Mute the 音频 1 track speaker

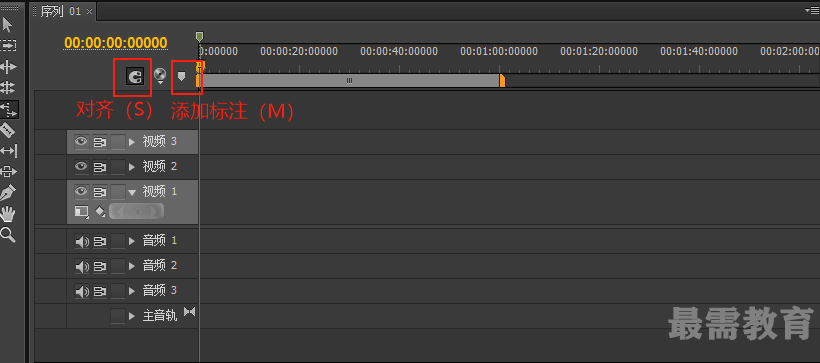(x=82, y=241)
